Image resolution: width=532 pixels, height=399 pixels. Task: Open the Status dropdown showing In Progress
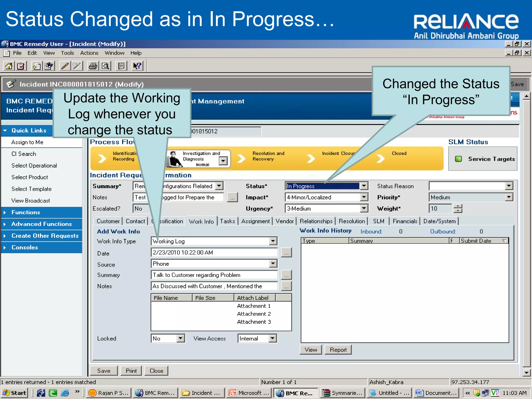tap(364, 186)
